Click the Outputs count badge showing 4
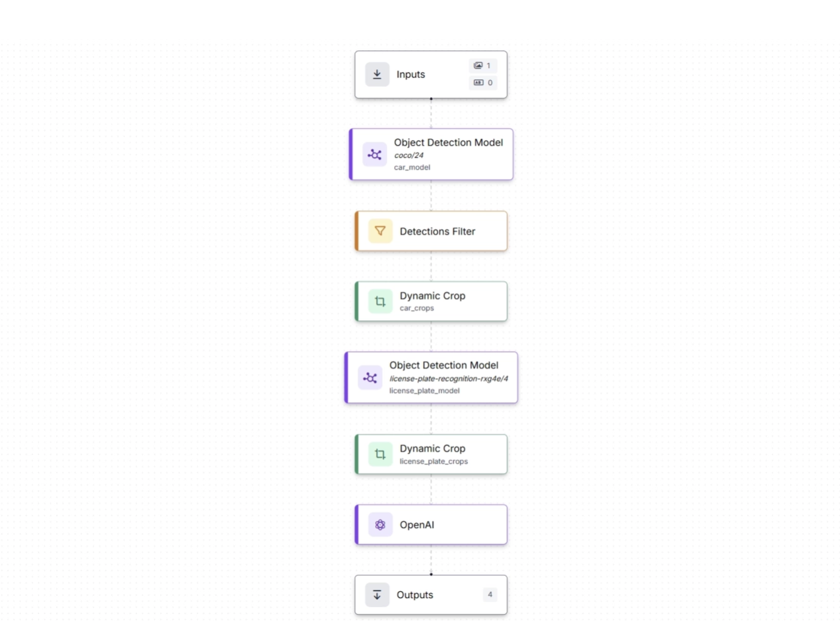The image size is (840, 629). pyautogui.click(x=490, y=594)
